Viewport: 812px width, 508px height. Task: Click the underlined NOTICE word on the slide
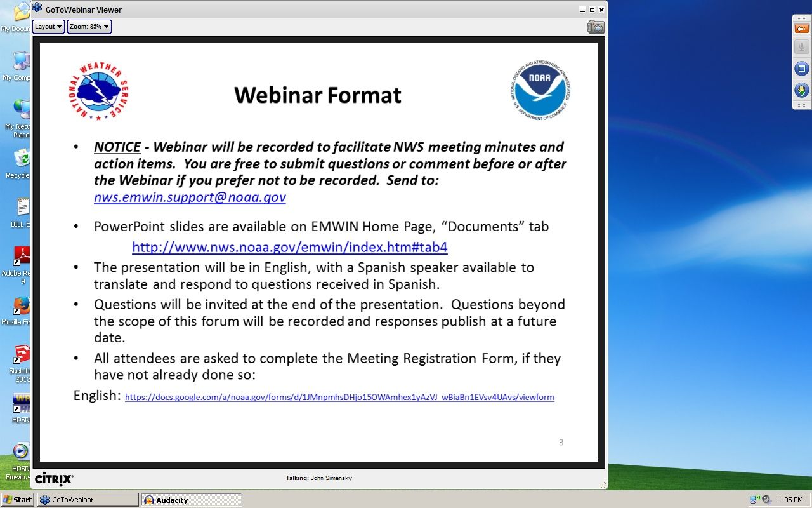(x=117, y=147)
